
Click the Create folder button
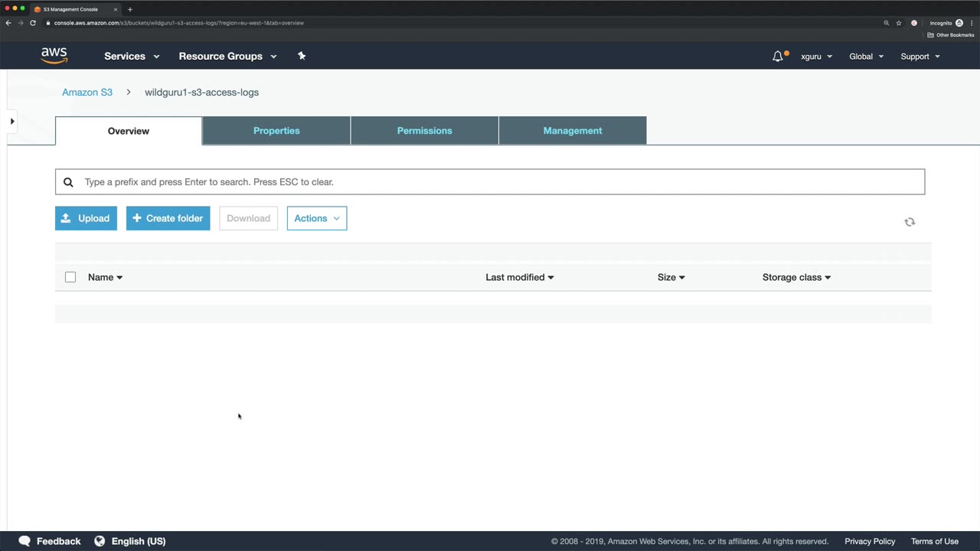(168, 218)
